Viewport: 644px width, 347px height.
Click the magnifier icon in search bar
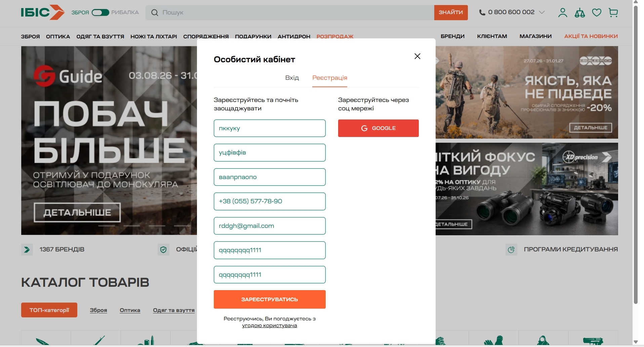pyautogui.click(x=155, y=13)
